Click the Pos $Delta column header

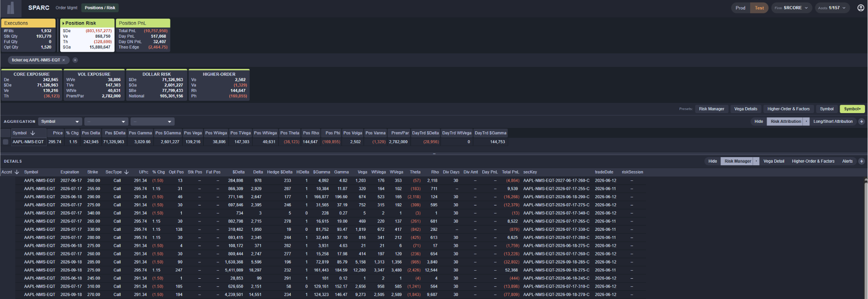coord(115,133)
